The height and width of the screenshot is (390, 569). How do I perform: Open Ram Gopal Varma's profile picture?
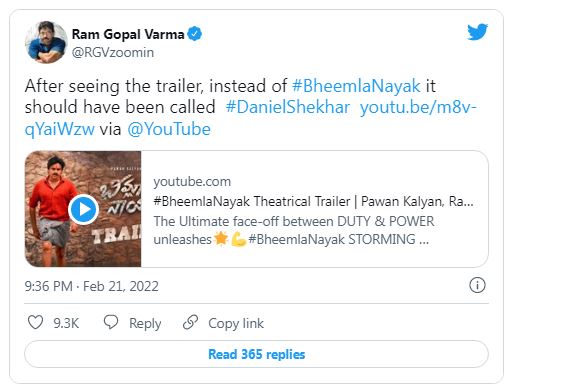point(46,42)
